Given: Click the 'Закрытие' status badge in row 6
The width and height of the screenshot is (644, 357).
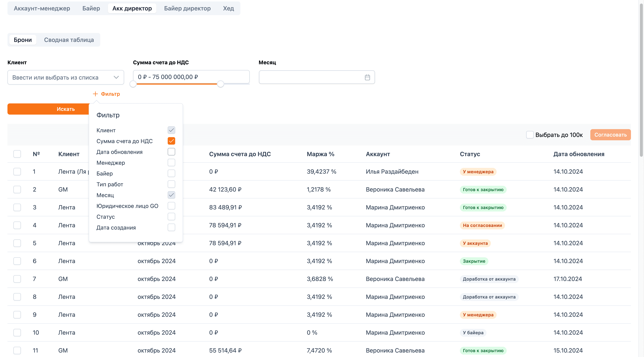Looking at the screenshot, I should pos(474,261).
